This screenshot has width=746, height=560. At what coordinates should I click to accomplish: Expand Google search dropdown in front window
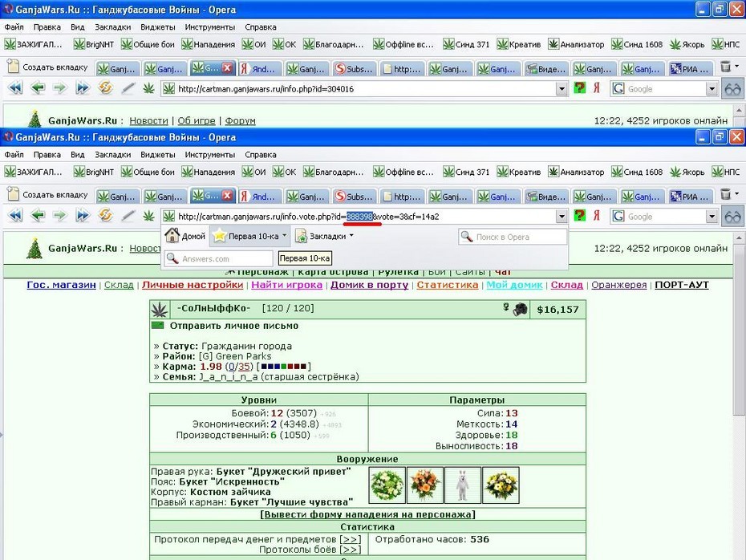point(712,217)
